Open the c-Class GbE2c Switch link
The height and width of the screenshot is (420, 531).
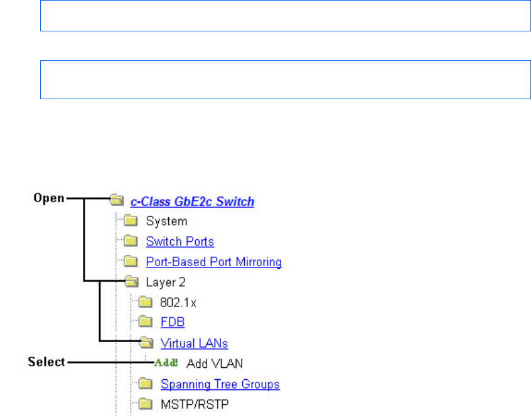192,202
